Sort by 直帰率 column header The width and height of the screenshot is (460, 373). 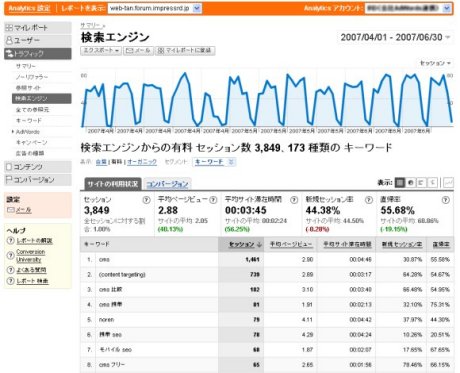click(441, 244)
